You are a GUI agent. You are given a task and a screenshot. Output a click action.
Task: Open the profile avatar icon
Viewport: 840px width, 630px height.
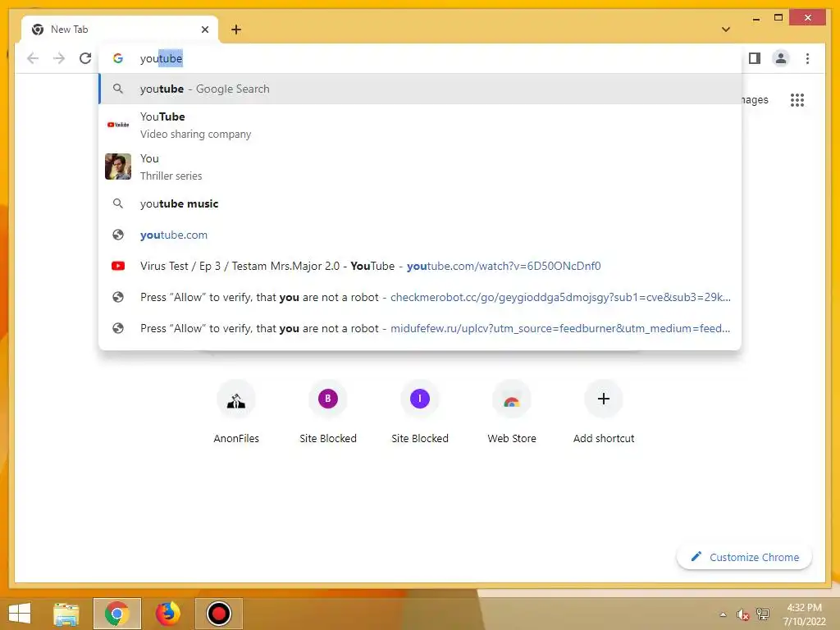781,58
